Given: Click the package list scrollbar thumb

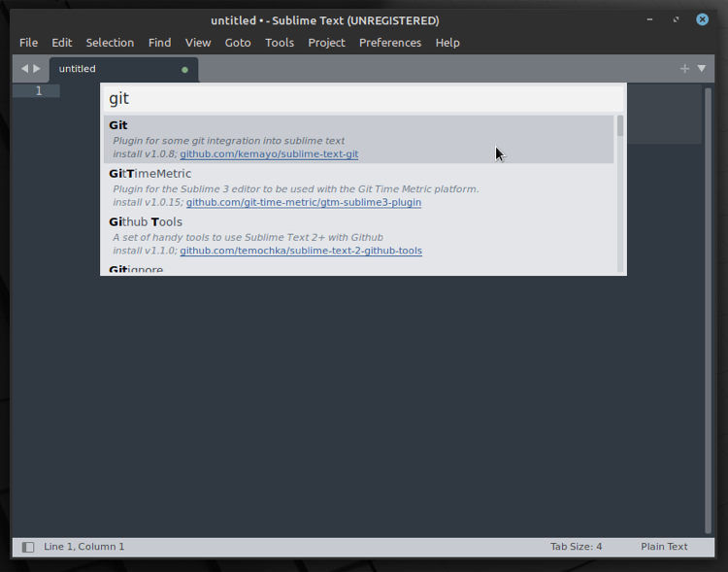Looking at the screenshot, I should (620, 126).
